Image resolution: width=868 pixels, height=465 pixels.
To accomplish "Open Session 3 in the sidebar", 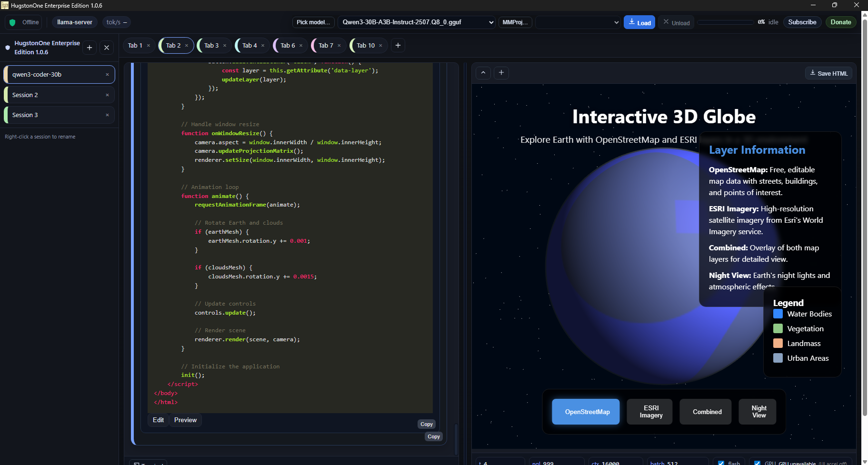I will 59,115.
